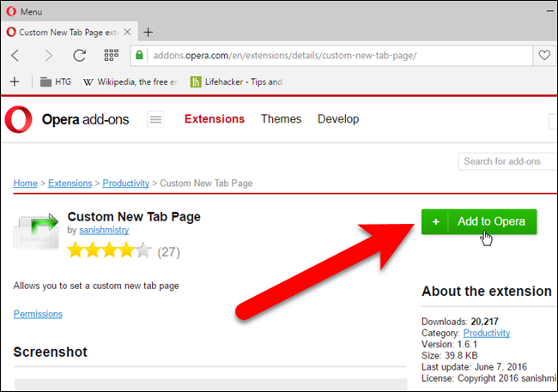
Task: Click 'Allows you to set a custom new tab page' text
Action: [96, 286]
